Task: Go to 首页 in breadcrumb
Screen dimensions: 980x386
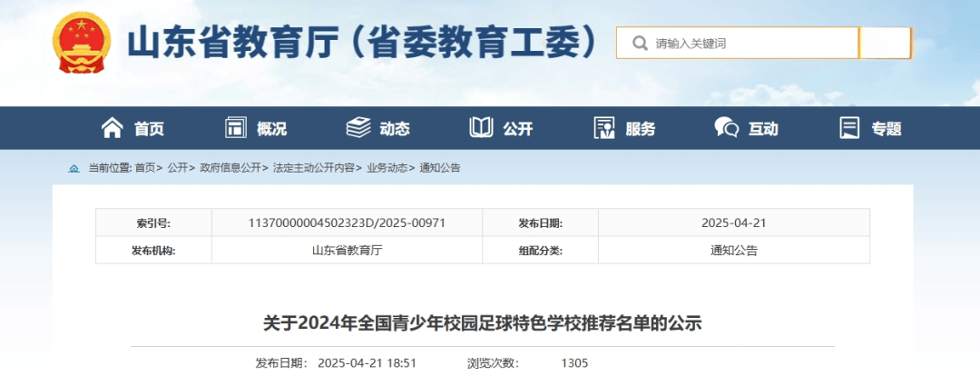Action: (x=145, y=168)
